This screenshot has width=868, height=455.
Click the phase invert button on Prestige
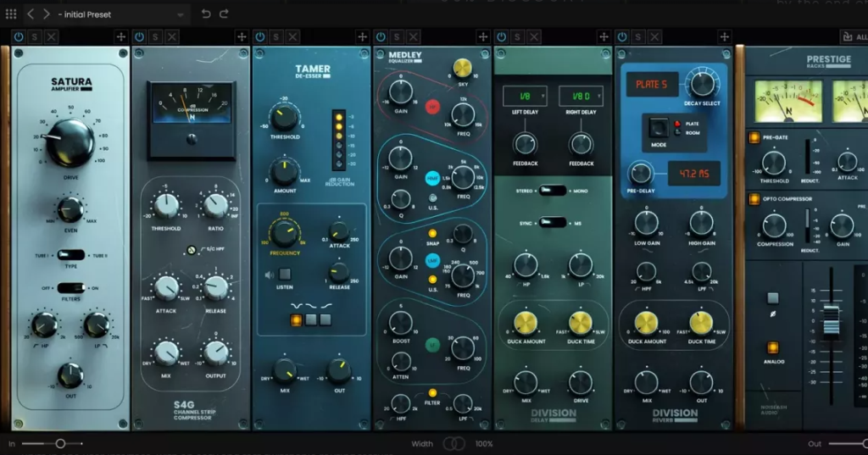[773, 298]
